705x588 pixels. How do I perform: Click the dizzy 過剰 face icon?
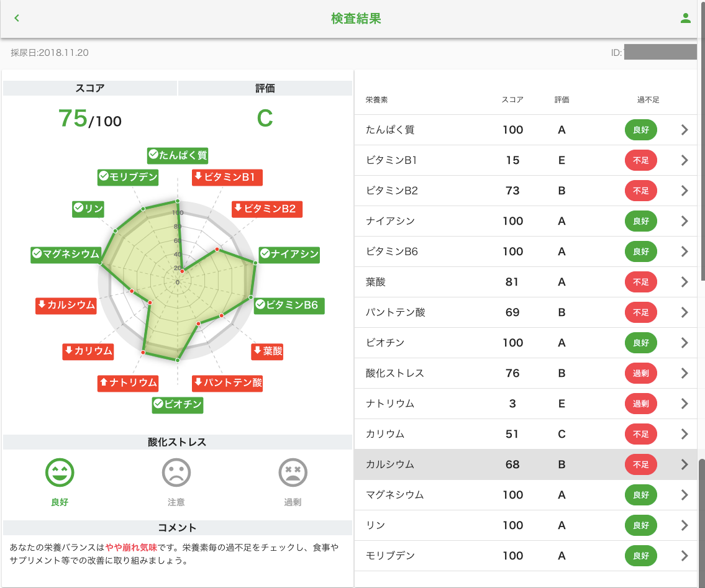[x=293, y=473]
